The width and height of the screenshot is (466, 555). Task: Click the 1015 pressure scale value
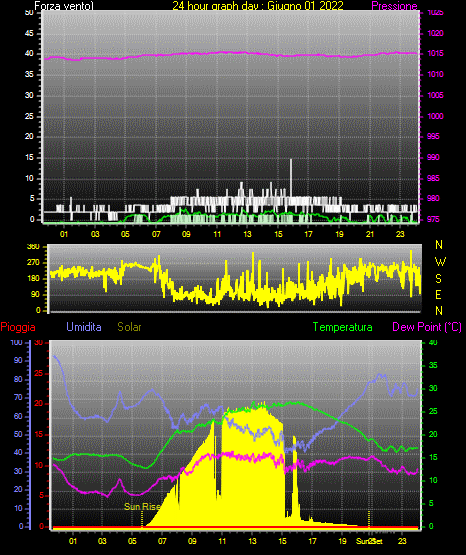(435, 53)
